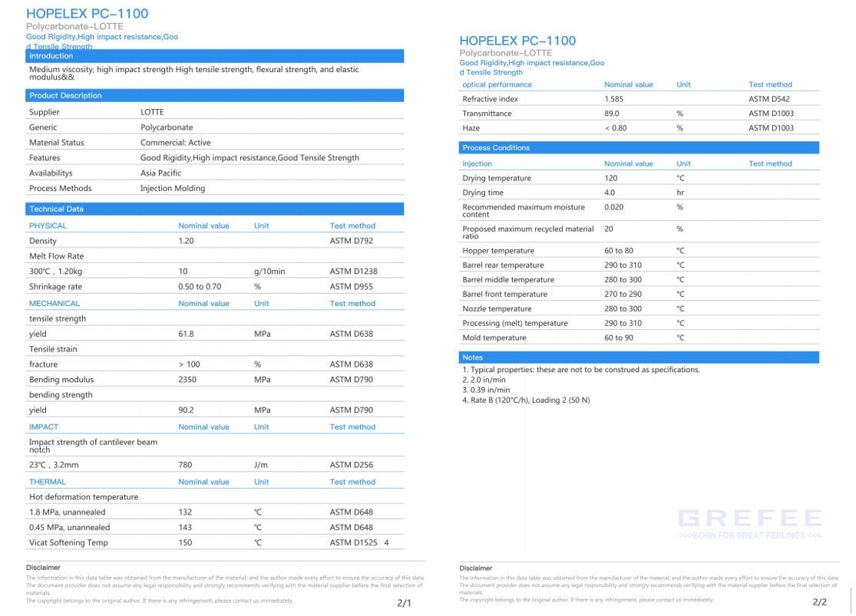Click the "ASTM D1238" test method

(354, 271)
